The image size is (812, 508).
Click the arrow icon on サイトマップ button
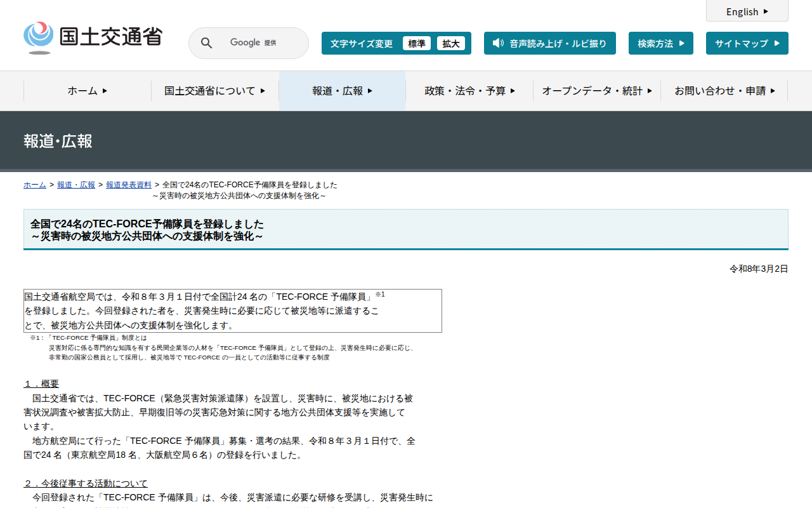point(776,43)
